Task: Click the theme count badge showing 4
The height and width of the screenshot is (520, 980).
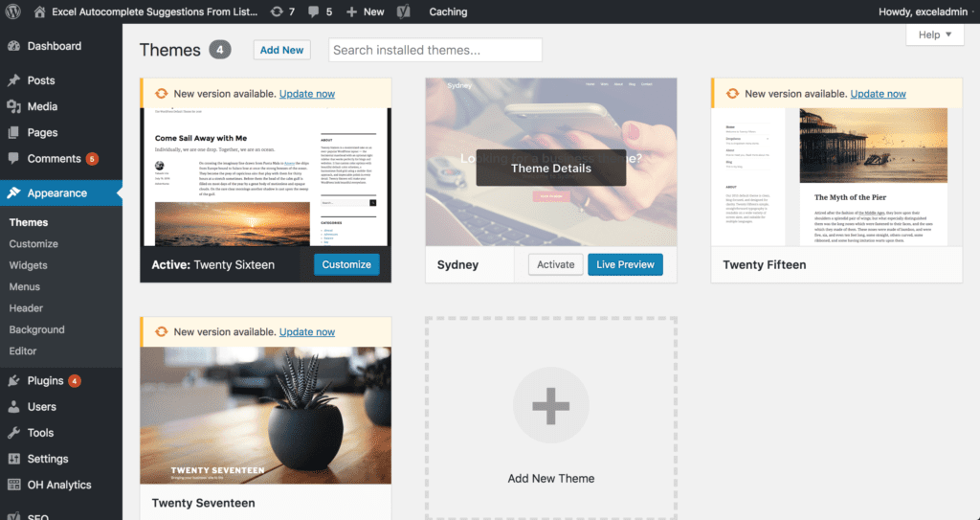Action: [x=220, y=50]
